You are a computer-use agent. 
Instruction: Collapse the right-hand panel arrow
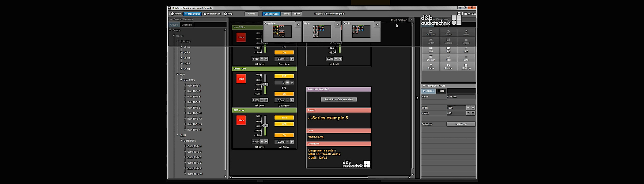pos(417,98)
